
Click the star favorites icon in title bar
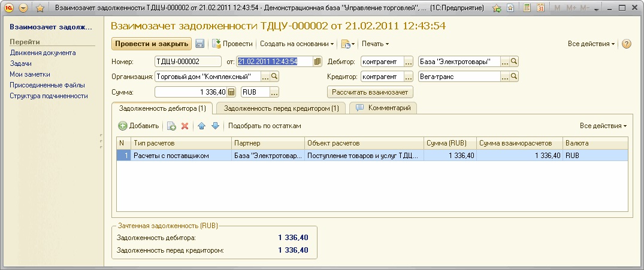[x=40, y=8]
